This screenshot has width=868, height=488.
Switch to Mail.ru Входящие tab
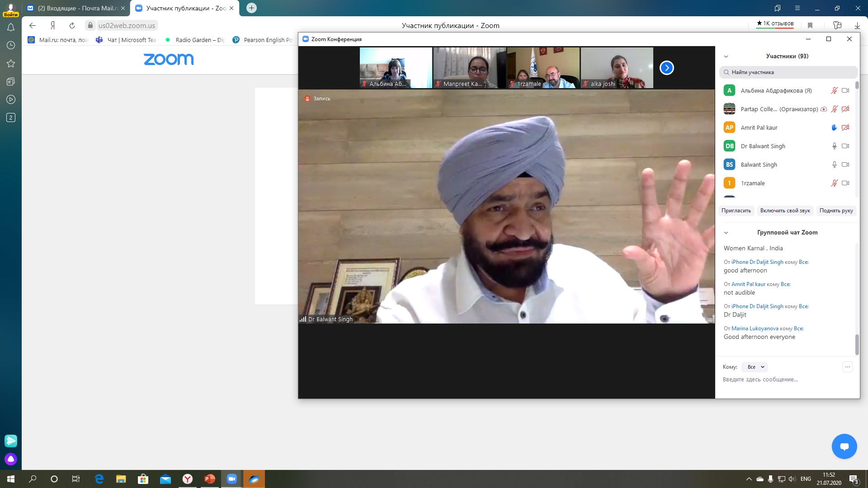76,8
